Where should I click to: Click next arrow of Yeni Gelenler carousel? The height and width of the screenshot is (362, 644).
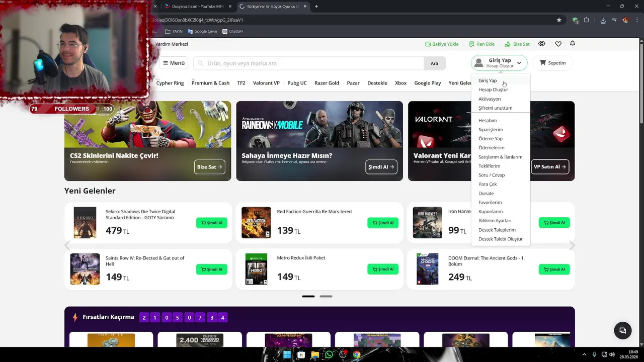572,245
